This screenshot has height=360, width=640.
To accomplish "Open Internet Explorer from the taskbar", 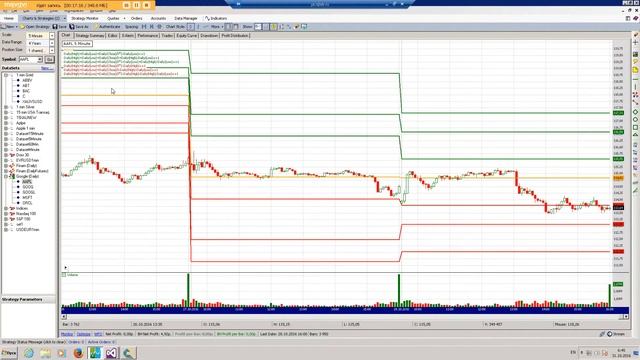I will (29, 353).
